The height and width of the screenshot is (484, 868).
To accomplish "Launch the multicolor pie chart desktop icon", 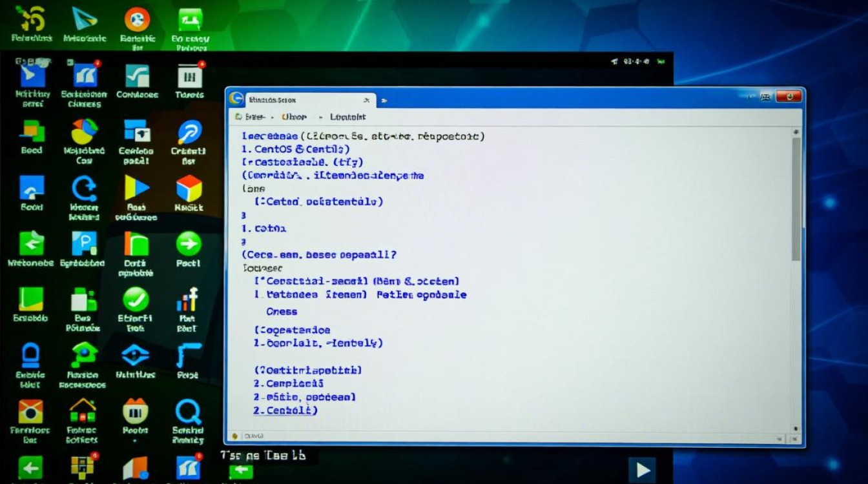I will tap(84, 132).
